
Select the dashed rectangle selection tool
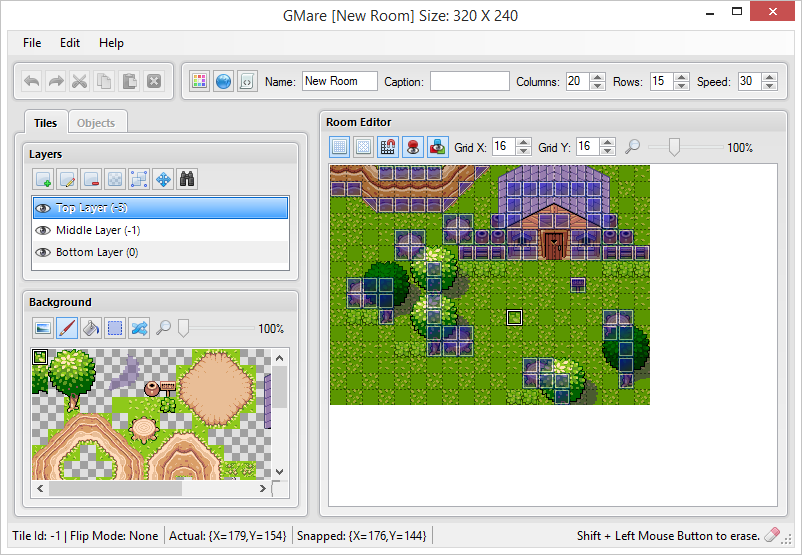point(115,328)
